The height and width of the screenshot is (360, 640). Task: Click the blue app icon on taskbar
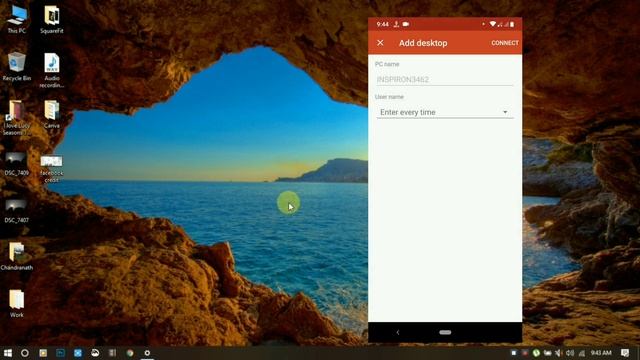coord(78,353)
